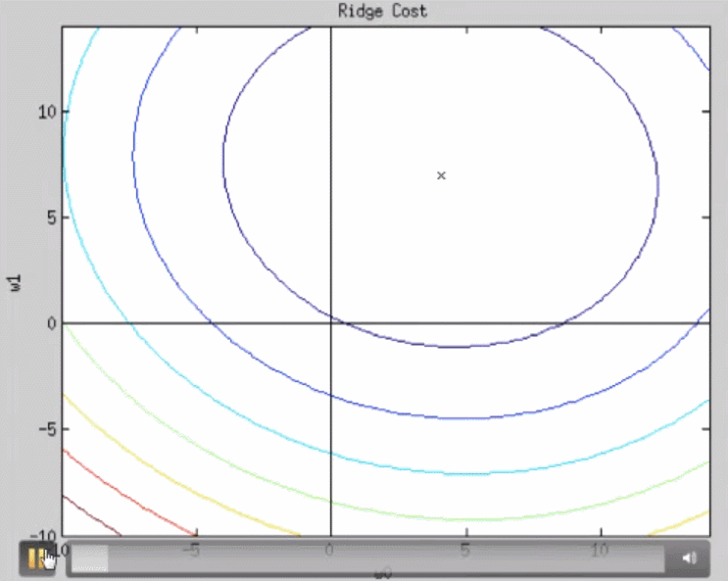Seek along the video progress bar
This screenshot has height=581, width=728.
click(x=367, y=557)
